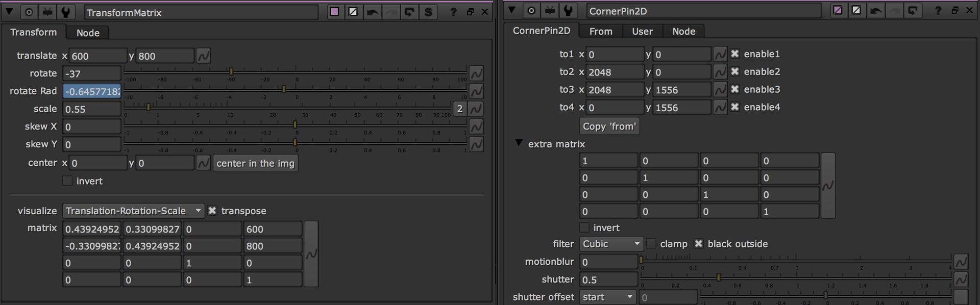Toggle extra matrix invert checkbox

[x=584, y=227]
